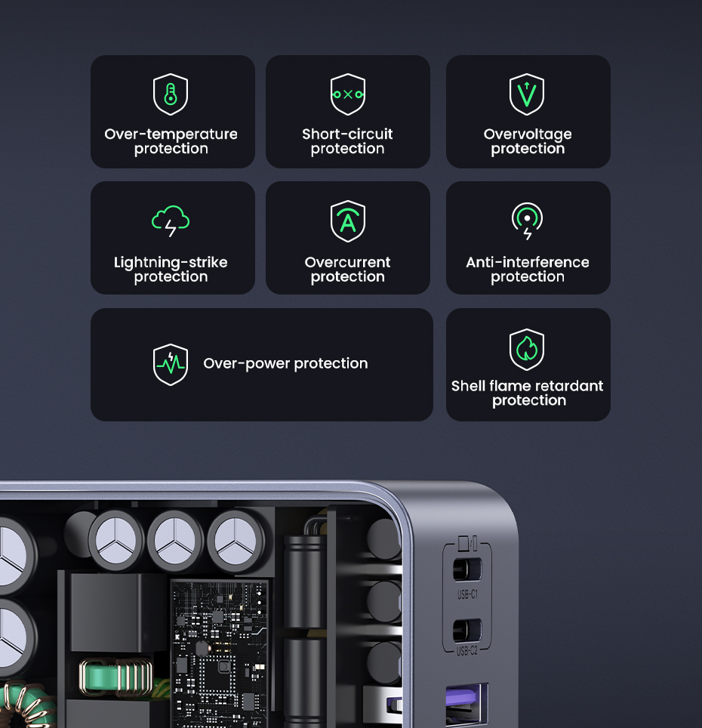The image size is (702, 728).
Task: Click the USB-C1 port on charger
Action: (467, 569)
